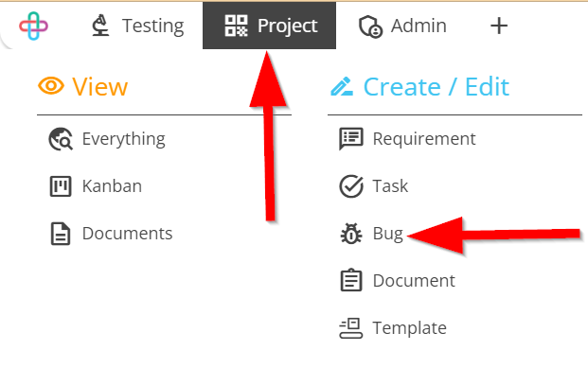
Task: Open the Everything view link
Action: 107,139
